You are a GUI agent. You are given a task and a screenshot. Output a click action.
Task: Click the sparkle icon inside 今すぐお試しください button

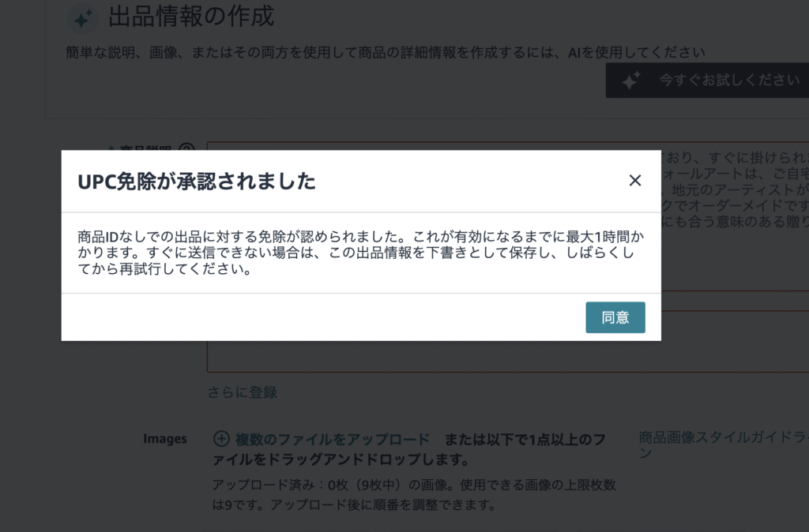point(630,81)
